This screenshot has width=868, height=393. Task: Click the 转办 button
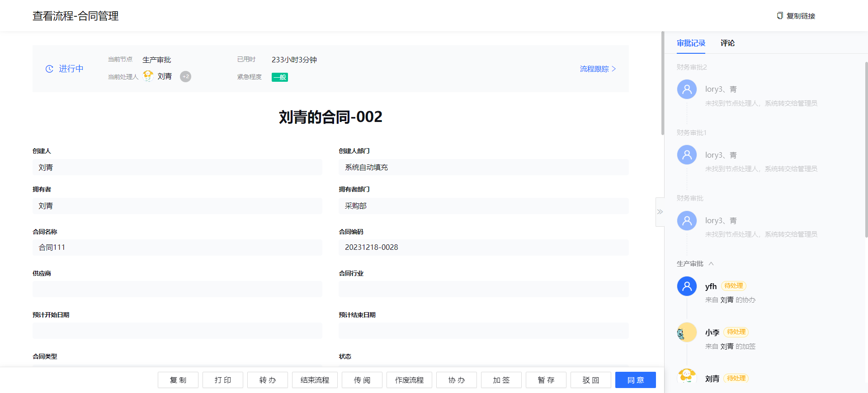coord(268,380)
